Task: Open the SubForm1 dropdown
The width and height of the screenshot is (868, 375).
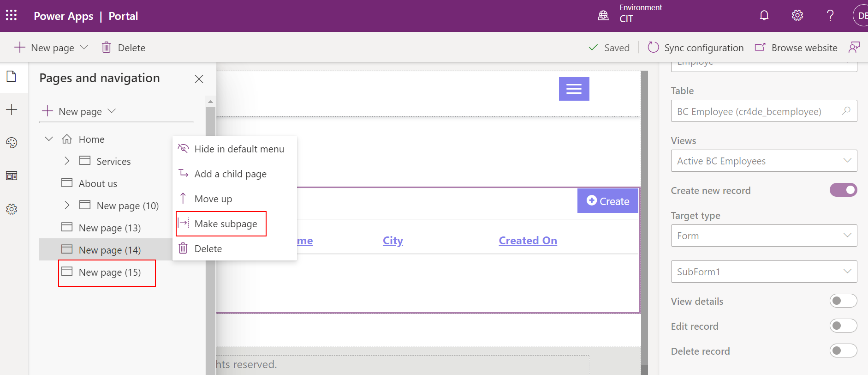Action: coord(764,272)
